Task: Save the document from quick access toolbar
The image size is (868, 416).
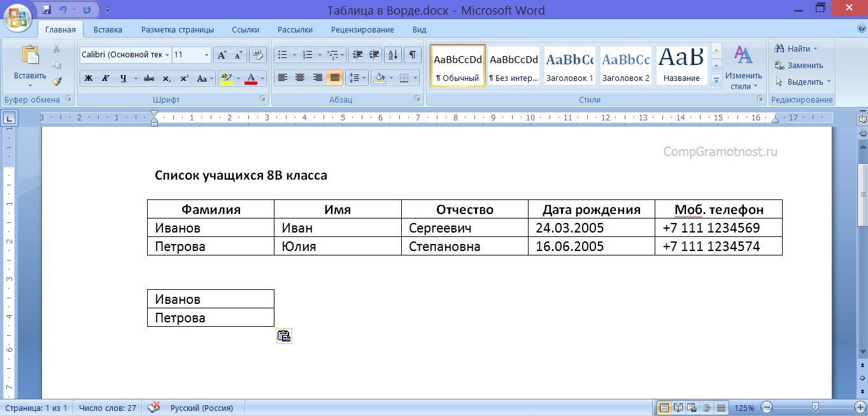Action: pyautogui.click(x=46, y=10)
